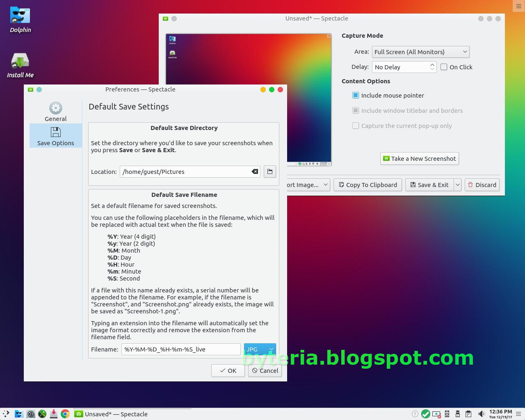
Task: Click the volume speaker icon in system tray
Action: coord(481,414)
